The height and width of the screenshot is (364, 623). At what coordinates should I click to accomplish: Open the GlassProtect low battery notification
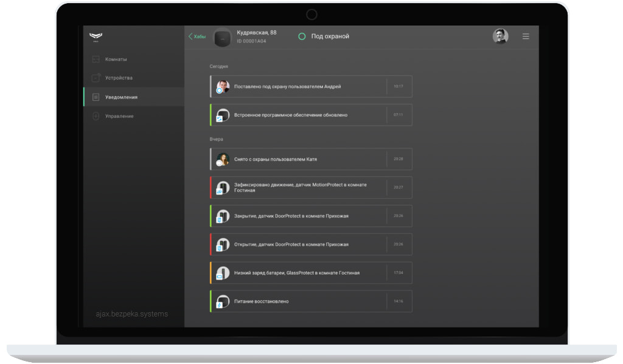311,273
